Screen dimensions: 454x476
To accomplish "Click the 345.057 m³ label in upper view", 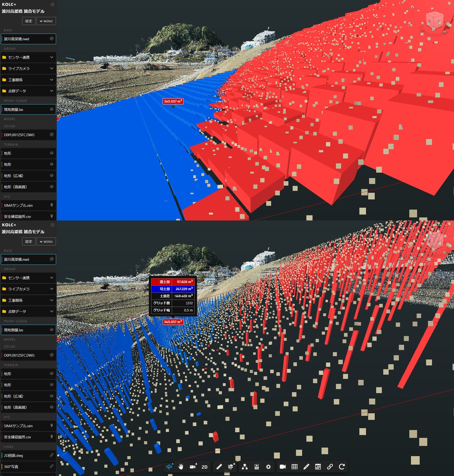I will (x=173, y=101).
